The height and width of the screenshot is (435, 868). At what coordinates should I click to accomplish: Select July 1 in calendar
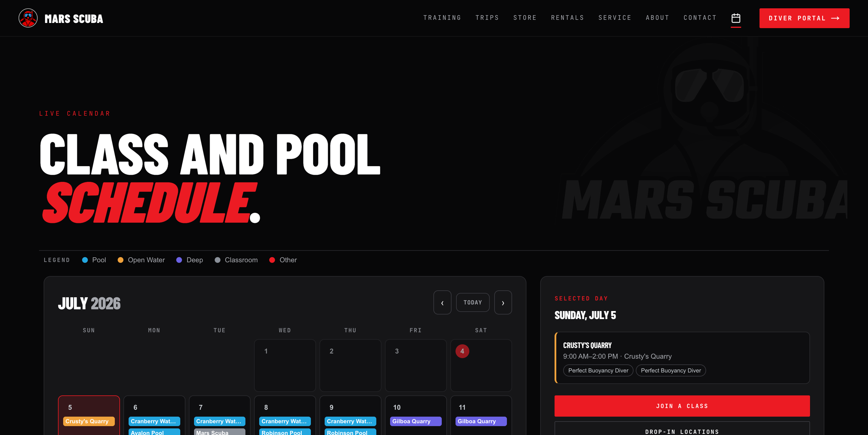click(x=285, y=365)
